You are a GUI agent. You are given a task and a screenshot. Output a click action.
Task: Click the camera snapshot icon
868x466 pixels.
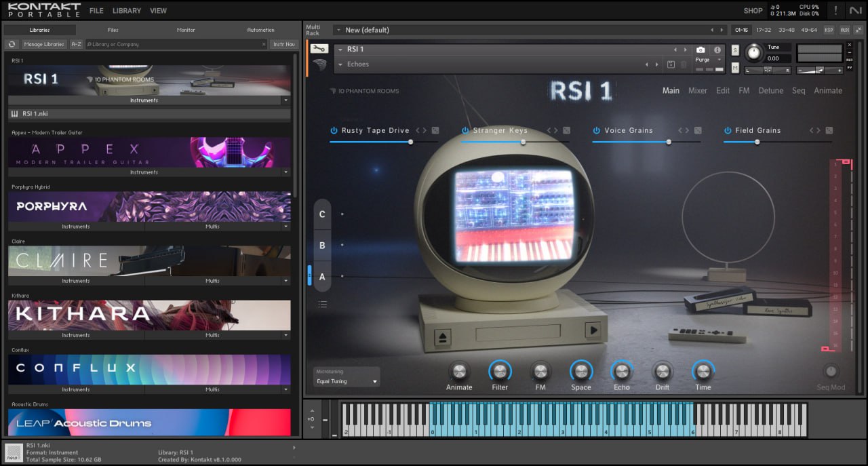click(x=701, y=50)
